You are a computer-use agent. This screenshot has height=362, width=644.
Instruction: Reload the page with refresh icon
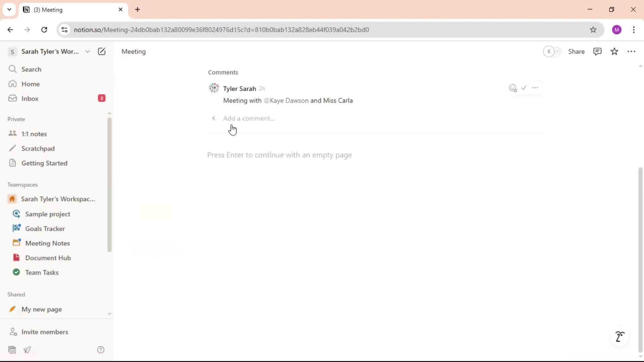click(x=44, y=29)
